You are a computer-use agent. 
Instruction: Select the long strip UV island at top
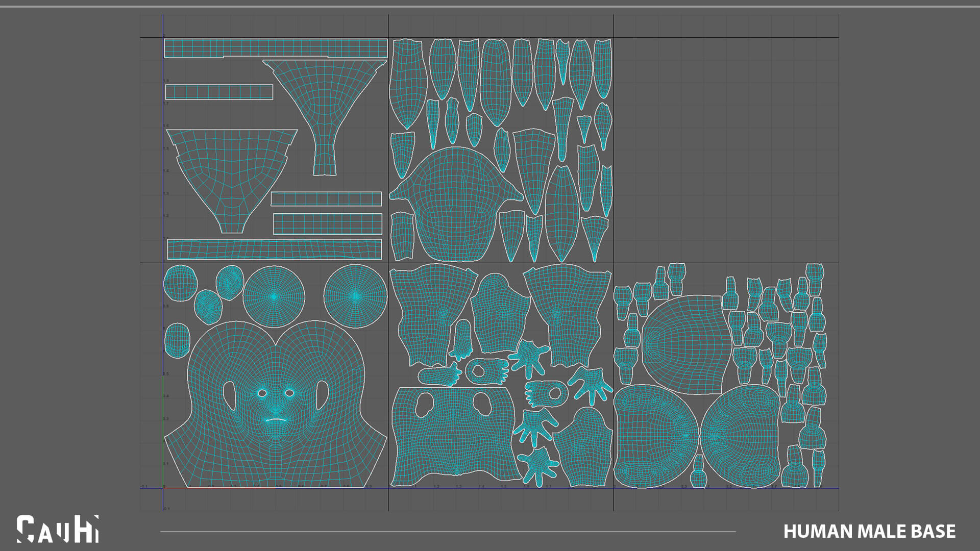tap(276, 48)
